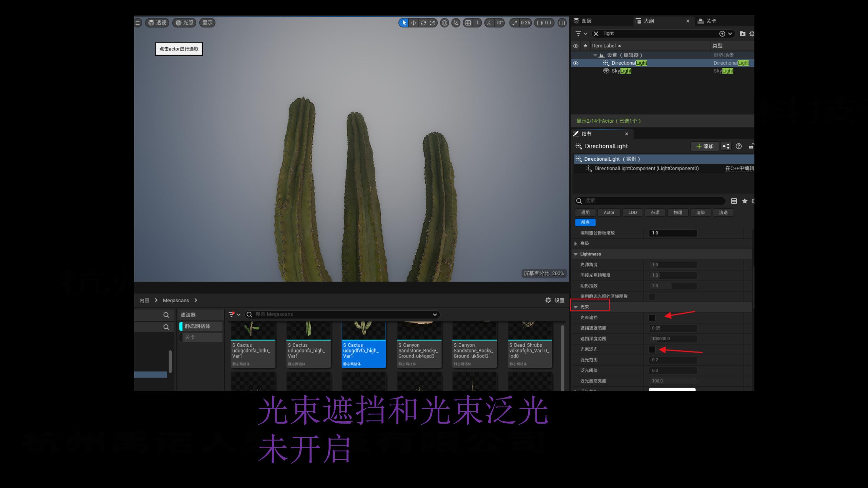
Task: Toggle 使用静态光照的区域阴影 checkbox
Action: point(652,297)
